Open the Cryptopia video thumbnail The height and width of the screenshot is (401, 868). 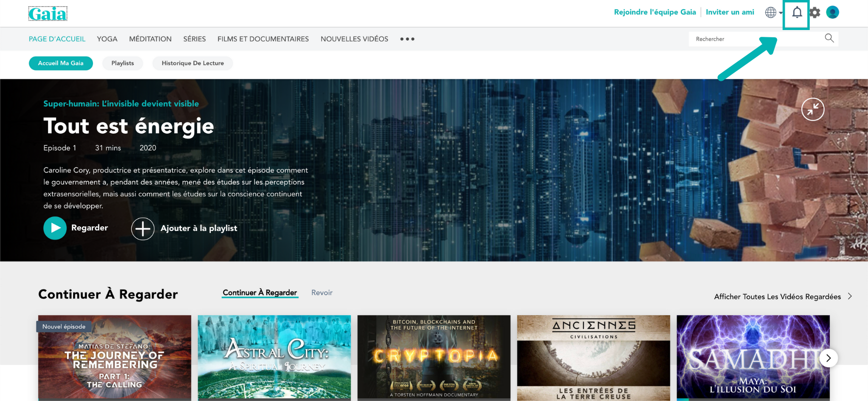pyautogui.click(x=434, y=358)
